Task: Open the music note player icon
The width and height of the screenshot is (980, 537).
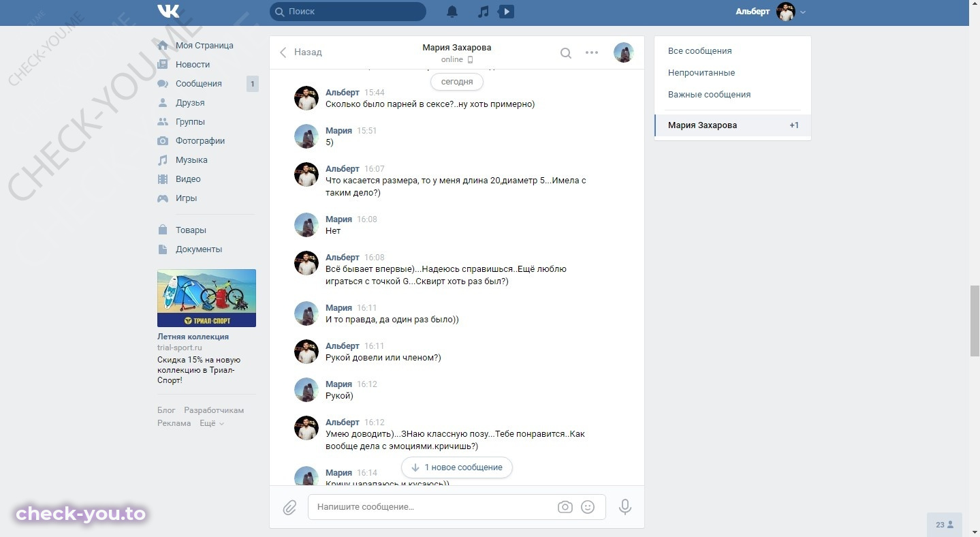Action: pos(483,12)
